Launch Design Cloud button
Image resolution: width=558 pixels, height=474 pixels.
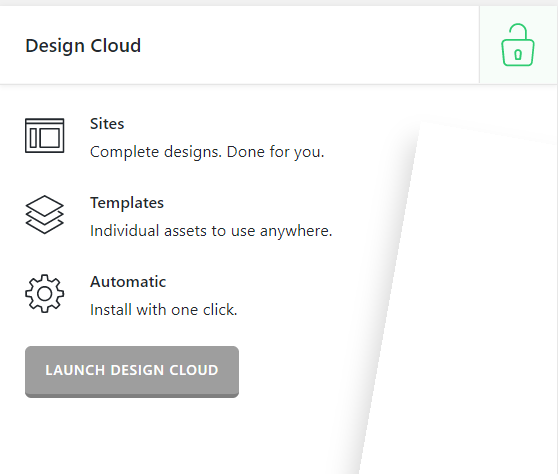tap(132, 372)
